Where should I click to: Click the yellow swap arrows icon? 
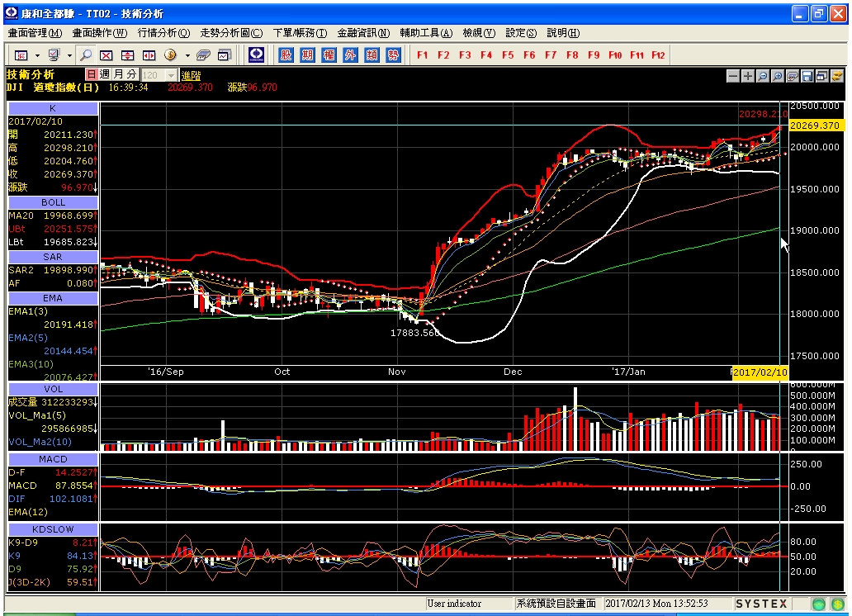click(x=837, y=76)
